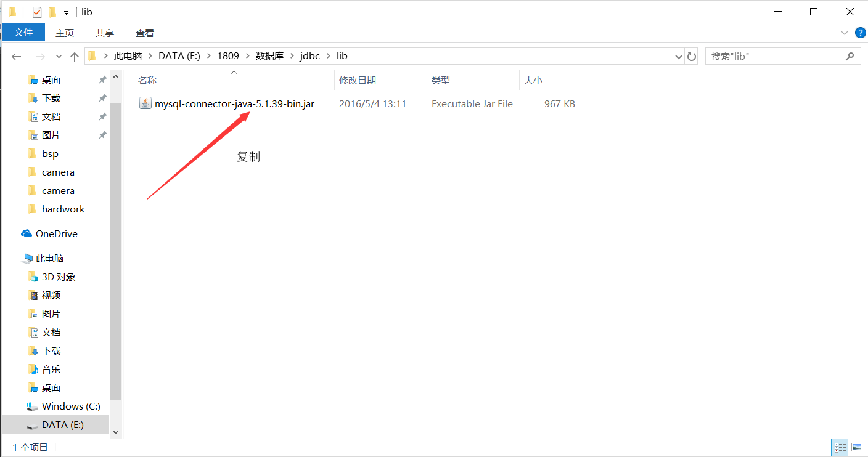Screen dimensions: 868x457
Task: Open 音乐 folder under 此电脑
Action: pyautogui.click(x=51, y=370)
